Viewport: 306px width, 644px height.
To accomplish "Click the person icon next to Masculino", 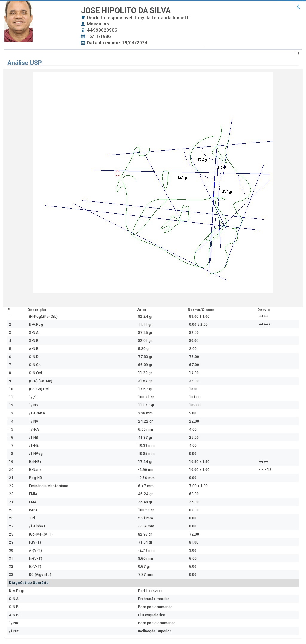I will point(83,24).
